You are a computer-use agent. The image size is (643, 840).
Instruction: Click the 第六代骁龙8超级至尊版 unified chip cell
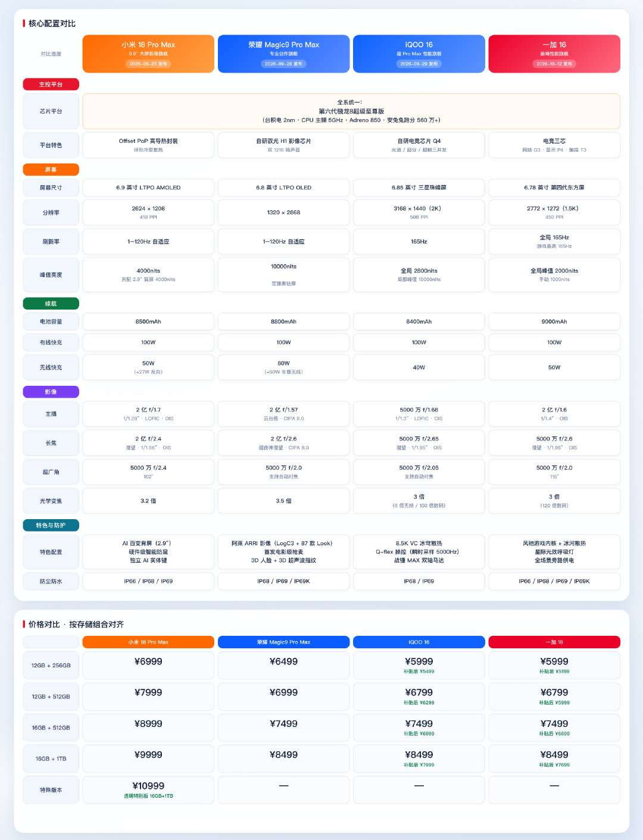[x=351, y=111]
